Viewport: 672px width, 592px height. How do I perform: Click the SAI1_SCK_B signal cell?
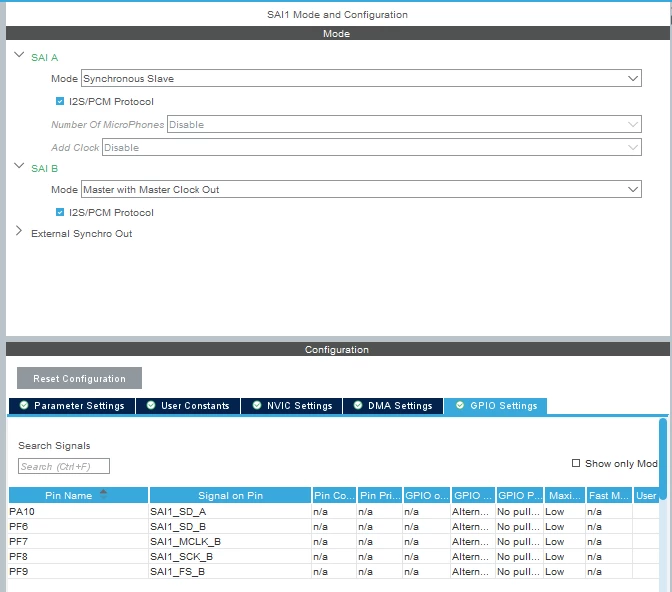pyautogui.click(x=230, y=556)
